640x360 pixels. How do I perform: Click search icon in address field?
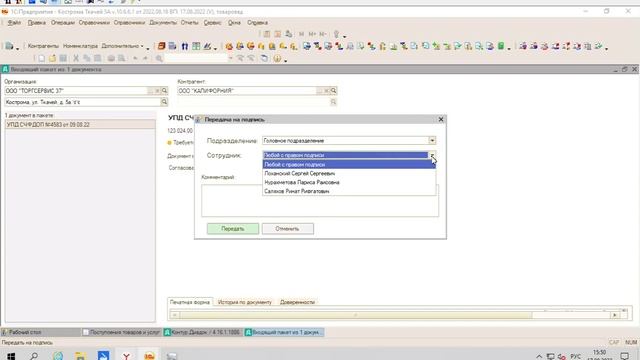164,102
